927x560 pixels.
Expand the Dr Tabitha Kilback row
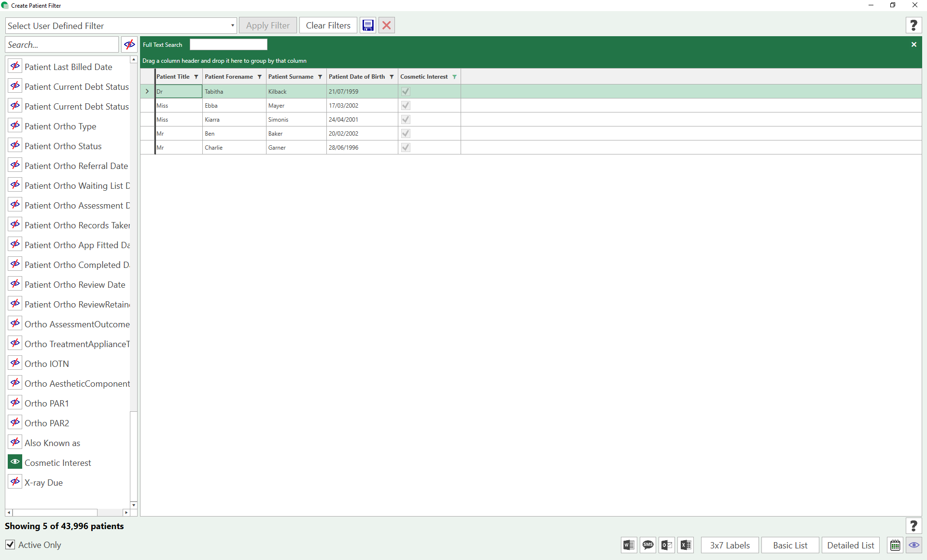147,91
